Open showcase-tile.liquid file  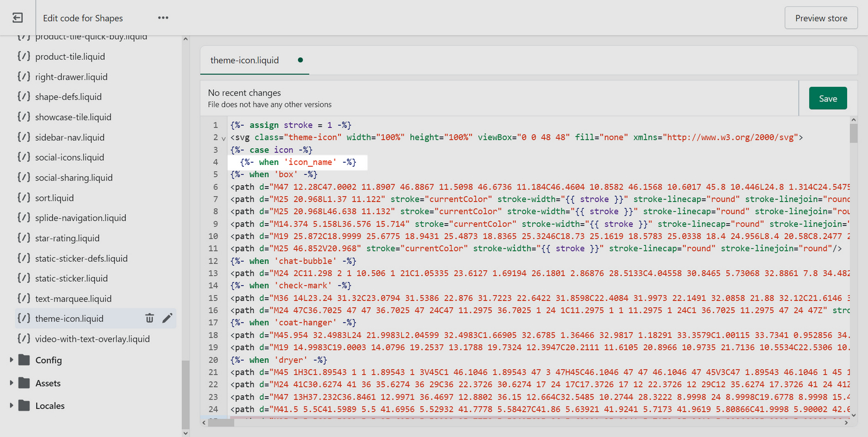point(73,117)
